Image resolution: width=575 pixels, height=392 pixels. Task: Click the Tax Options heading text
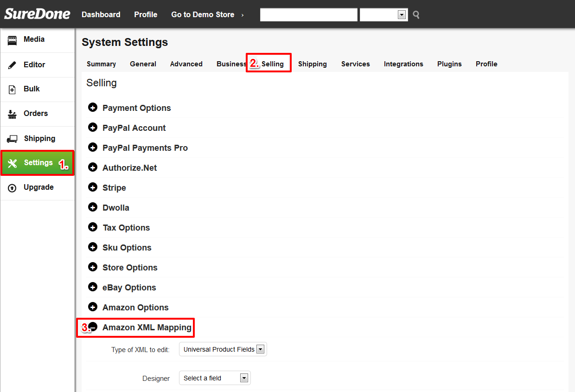pyautogui.click(x=126, y=228)
